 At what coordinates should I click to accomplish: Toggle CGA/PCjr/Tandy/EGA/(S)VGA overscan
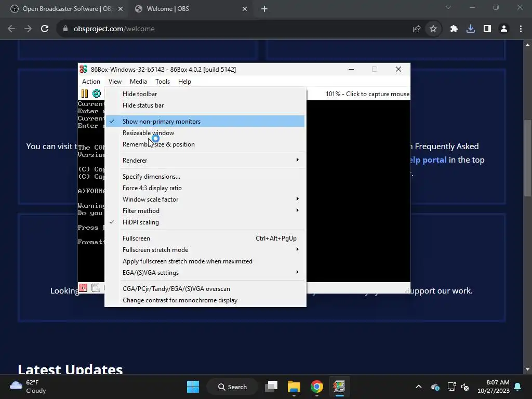coord(205,289)
